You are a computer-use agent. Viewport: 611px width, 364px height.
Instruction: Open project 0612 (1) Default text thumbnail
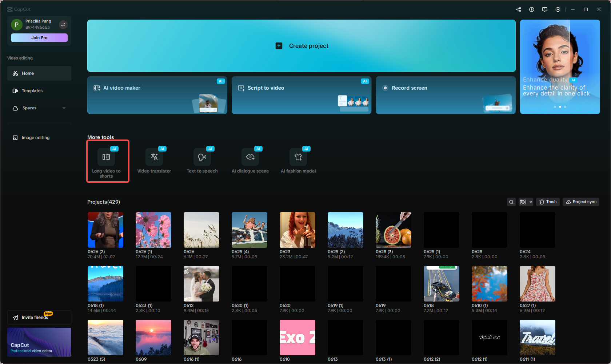[490, 337]
